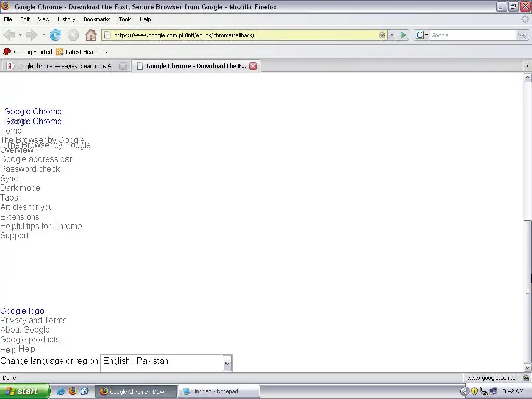Click the Back navigation arrow
Image resolution: width=532 pixels, height=399 pixels.
(x=9, y=35)
